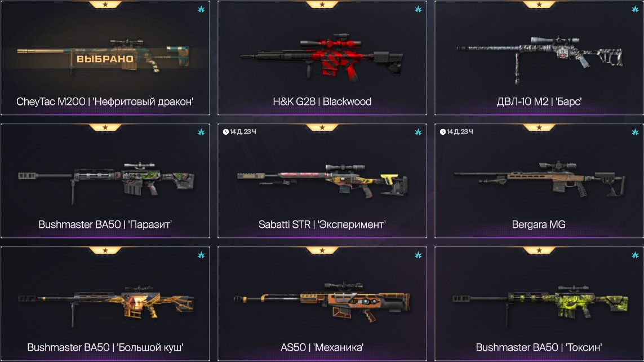Click the cyan leaf icon on Sabatti STR 'Эксперимент' card
Viewport: 644px width, 362px height.
[x=418, y=132]
